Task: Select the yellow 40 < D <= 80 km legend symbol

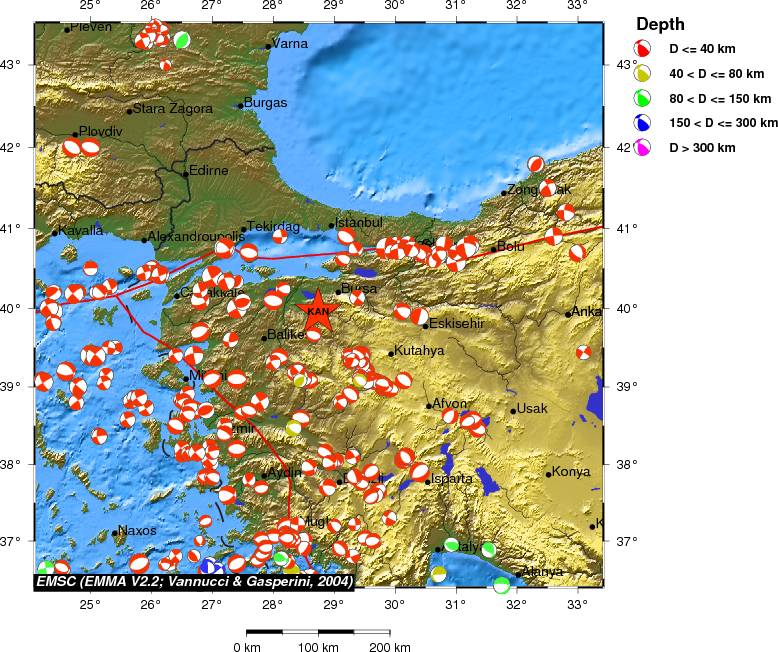Action: click(644, 73)
